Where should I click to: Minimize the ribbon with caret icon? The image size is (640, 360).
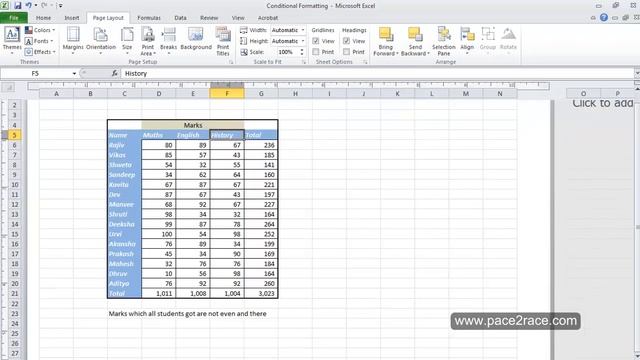coord(593,18)
